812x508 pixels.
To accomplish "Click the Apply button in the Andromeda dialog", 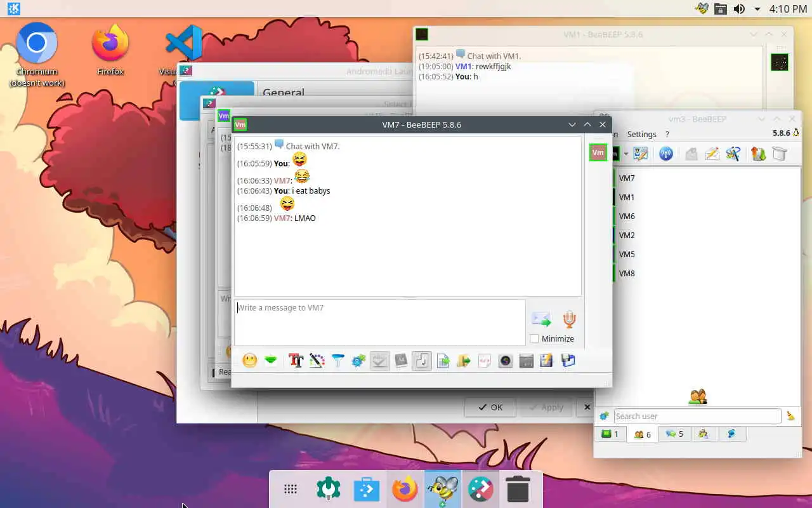I will 546,407.
